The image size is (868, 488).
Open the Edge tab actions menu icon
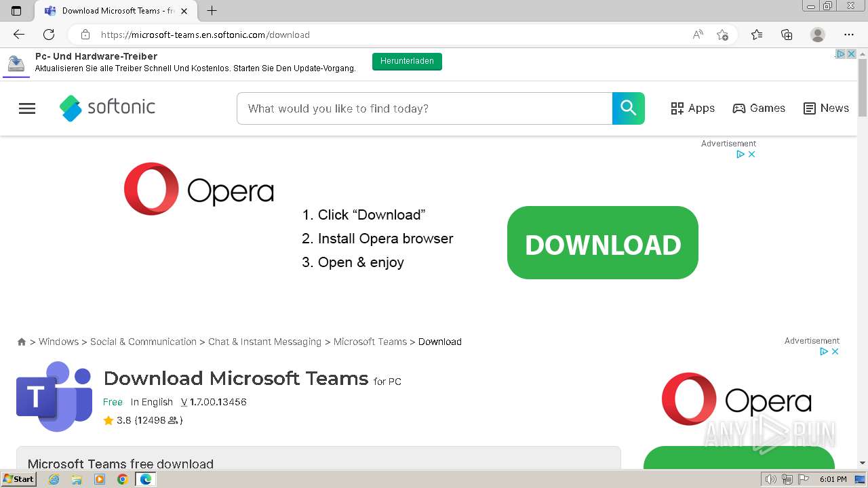(16, 11)
